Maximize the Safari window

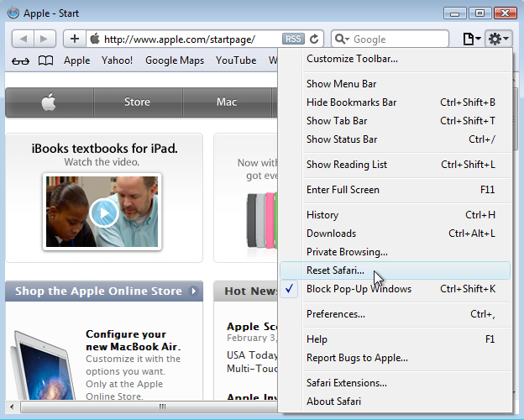point(479,13)
